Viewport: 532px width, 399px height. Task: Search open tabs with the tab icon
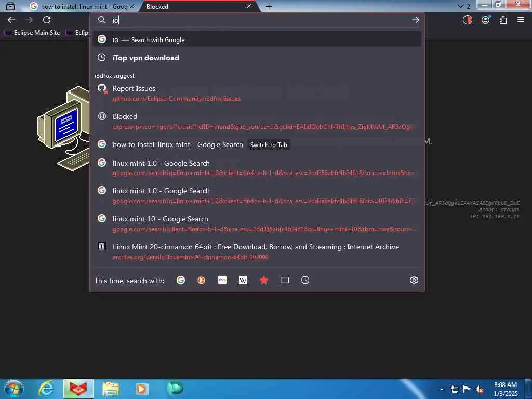(x=285, y=280)
